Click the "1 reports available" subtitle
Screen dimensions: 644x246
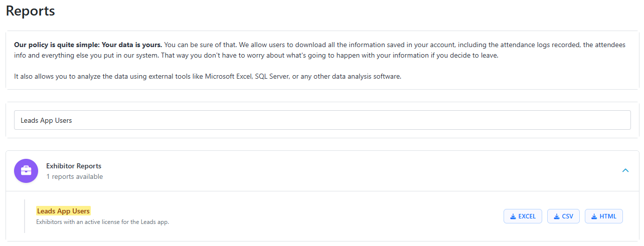tap(74, 176)
